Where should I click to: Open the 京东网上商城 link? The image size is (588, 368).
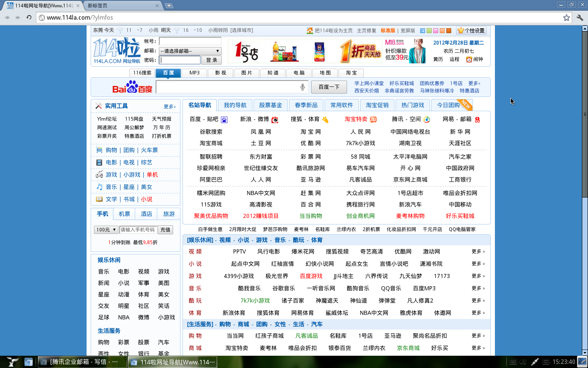pyautogui.click(x=410, y=180)
